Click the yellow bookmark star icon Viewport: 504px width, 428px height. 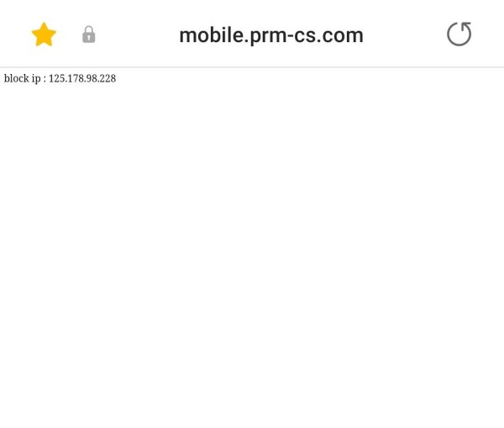(x=44, y=34)
